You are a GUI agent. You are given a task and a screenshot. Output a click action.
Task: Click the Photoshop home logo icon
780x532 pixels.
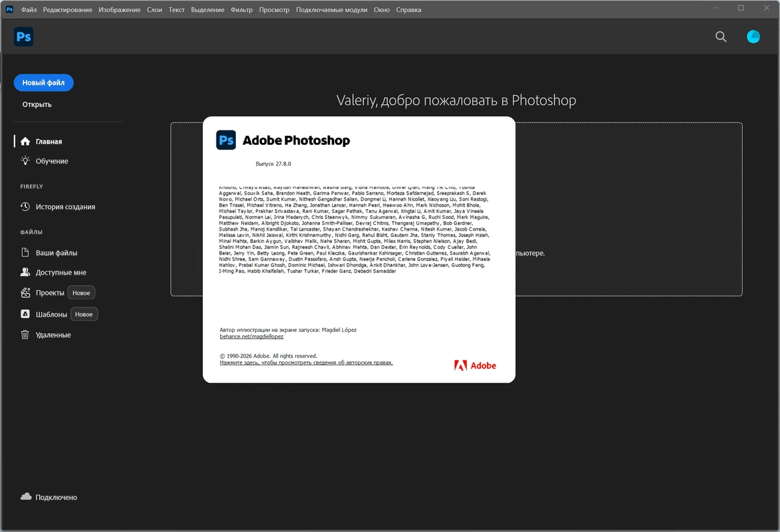[23, 37]
